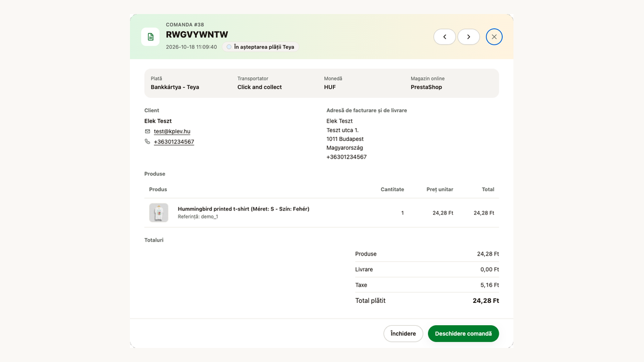This screenshot has width=644, height=362.
Task: Click the Închidere button
Action: point(403,334)
